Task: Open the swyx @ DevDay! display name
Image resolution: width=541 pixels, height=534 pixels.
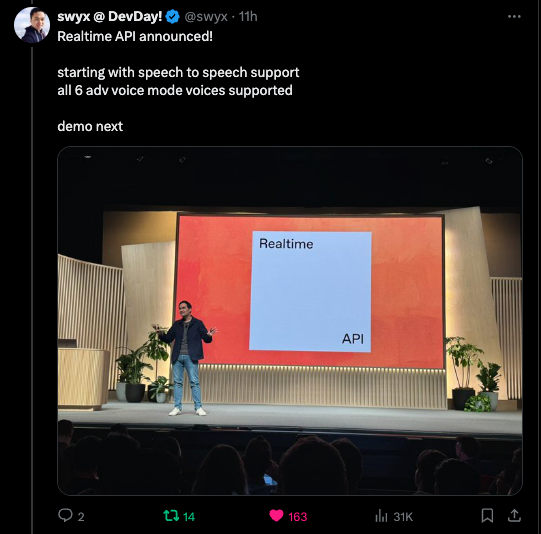Action: (x=110, y=17)
